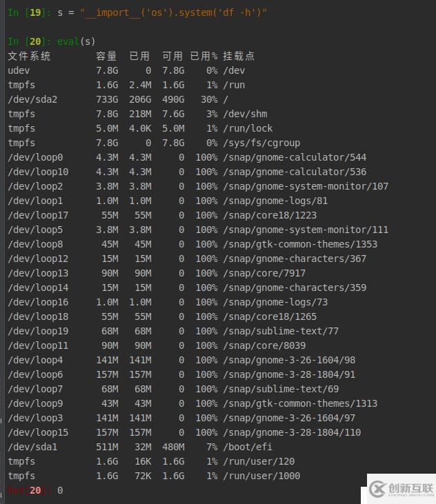Click the /dev/sda1 filesystem name
436x504 pixels.
click(x=32, y=447)
